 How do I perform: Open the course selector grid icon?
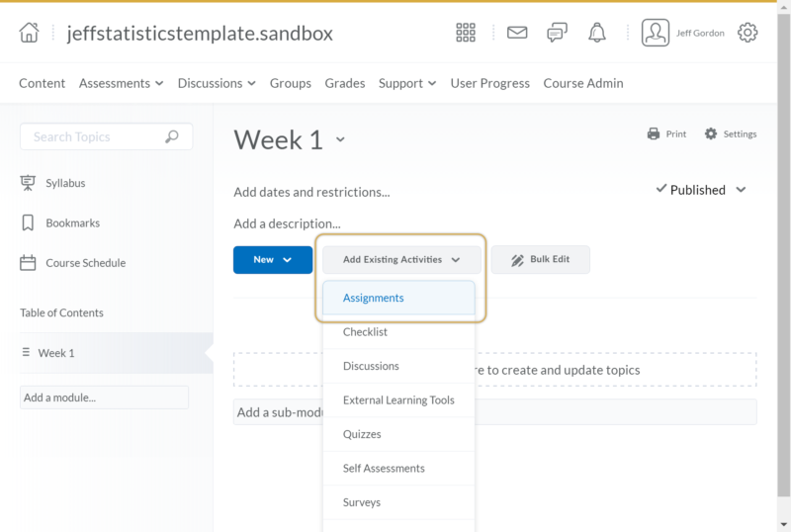tap(465, 33)
